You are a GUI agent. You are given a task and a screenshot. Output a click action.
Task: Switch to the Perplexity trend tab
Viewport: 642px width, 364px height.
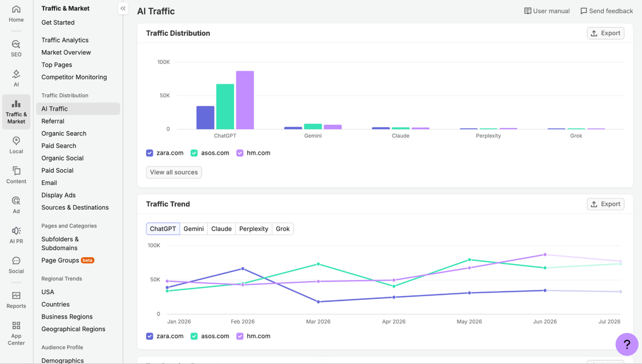point(254,229)
